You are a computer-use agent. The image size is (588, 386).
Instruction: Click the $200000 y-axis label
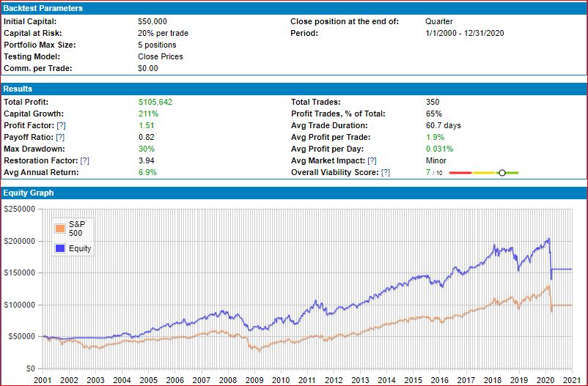(20, 241)
